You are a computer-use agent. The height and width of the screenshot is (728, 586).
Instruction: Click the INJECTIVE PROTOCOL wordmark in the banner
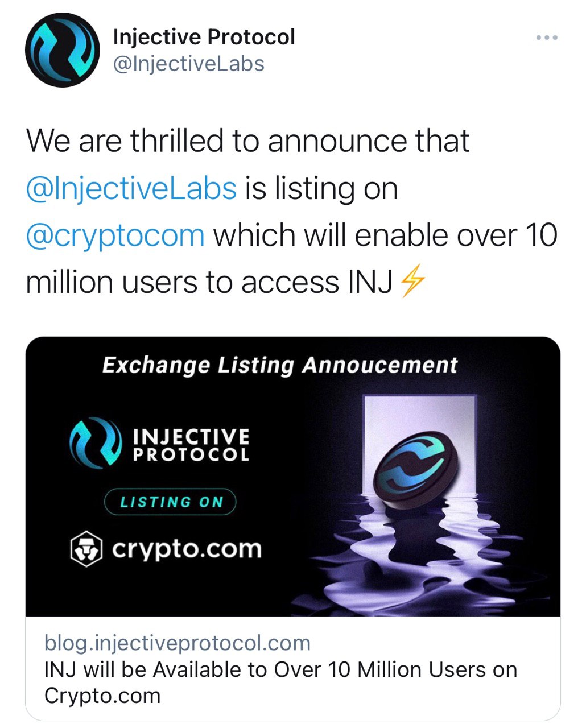(x=191, y=445)
